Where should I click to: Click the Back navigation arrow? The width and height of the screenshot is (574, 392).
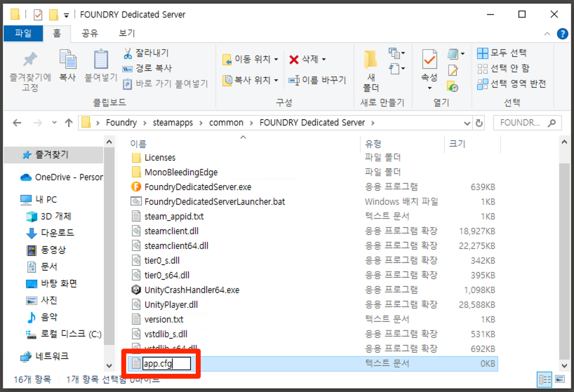pyautogui.click(x=17, y=123)
